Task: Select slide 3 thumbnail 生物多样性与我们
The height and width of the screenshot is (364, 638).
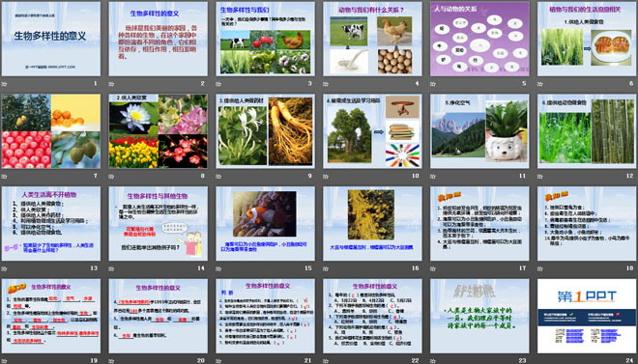Action: (x=265, y=39)
